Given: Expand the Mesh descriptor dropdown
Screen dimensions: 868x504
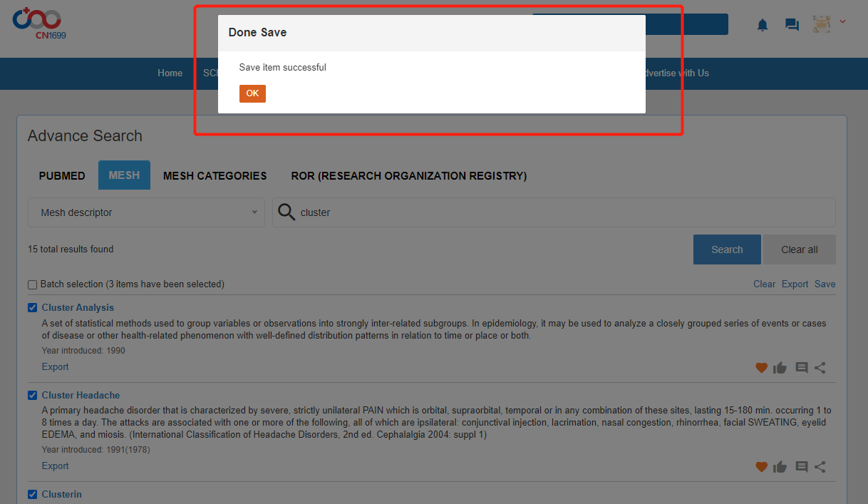Looking at the screenshot, I should click(x=146, y=212).
